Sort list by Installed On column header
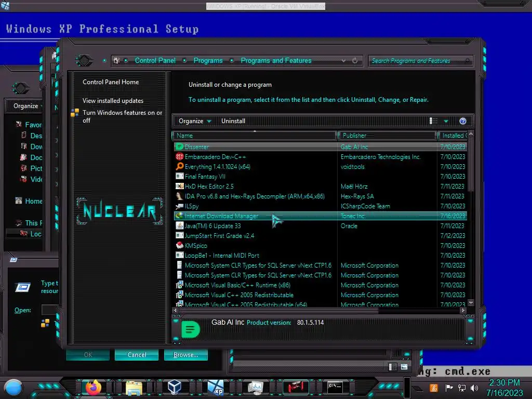This screenshot has height=399, width=532. click(x=453, y=136)
